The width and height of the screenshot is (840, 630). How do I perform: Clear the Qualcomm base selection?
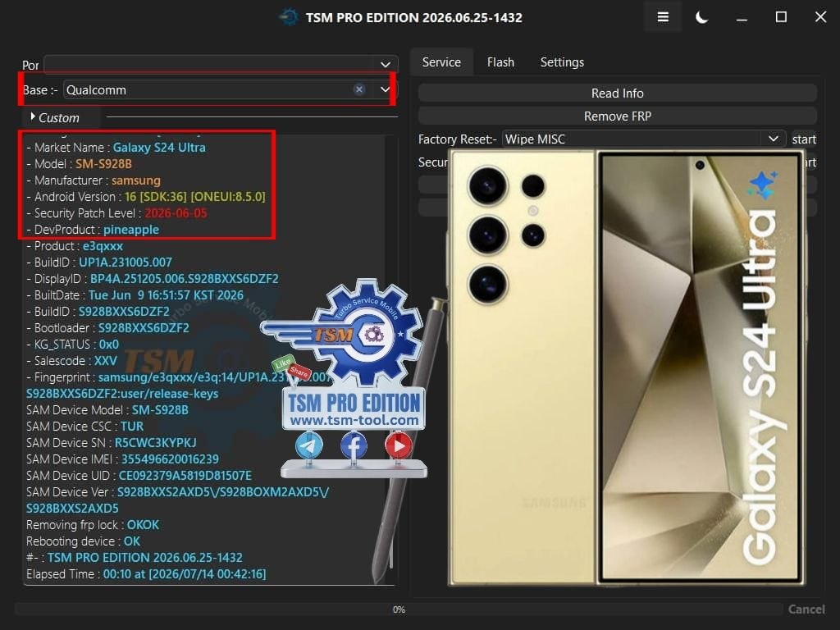(359, 89)
